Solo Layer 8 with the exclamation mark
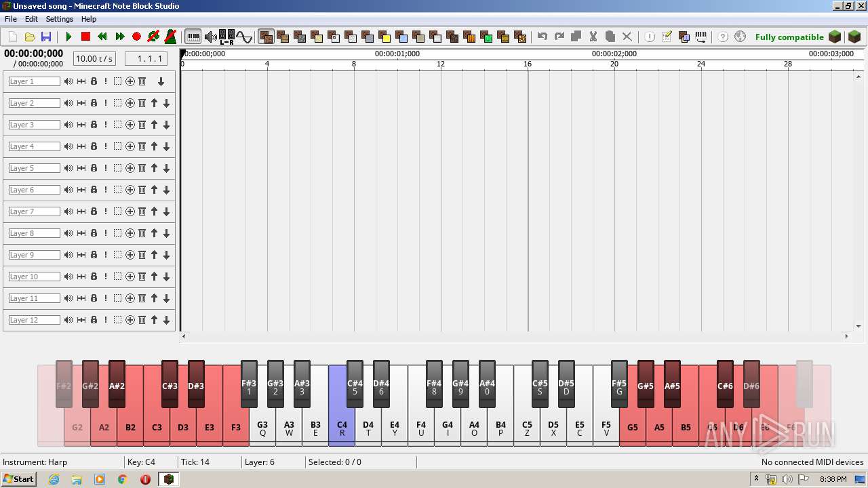Viewport: 868px width, 488px height. click(106, 233)
